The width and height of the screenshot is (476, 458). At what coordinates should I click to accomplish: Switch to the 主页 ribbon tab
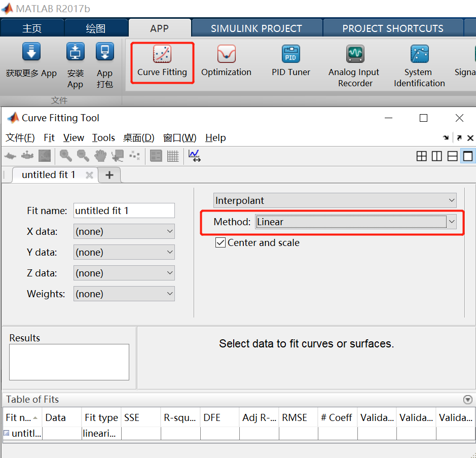pos(32,28)
